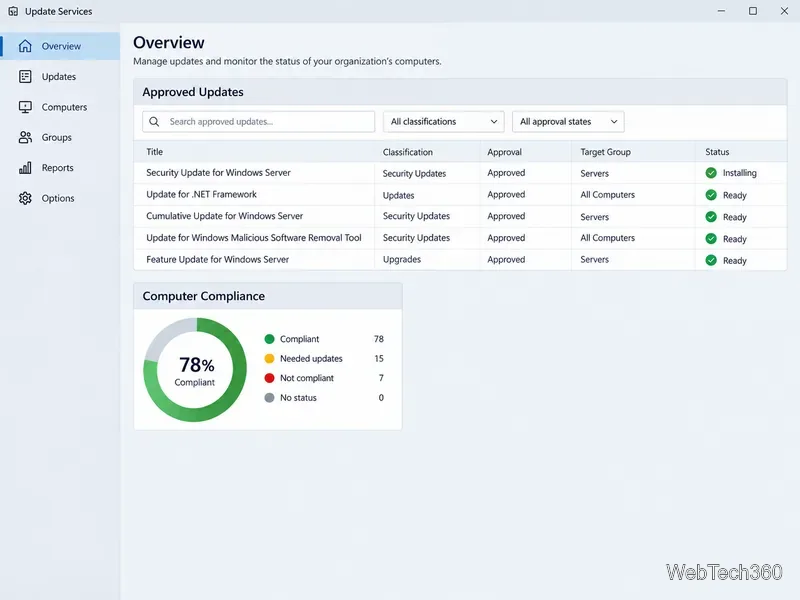Select Security Update for Windows Server row
This screenshot has height=600, width=800.
[x=460, y=173]
